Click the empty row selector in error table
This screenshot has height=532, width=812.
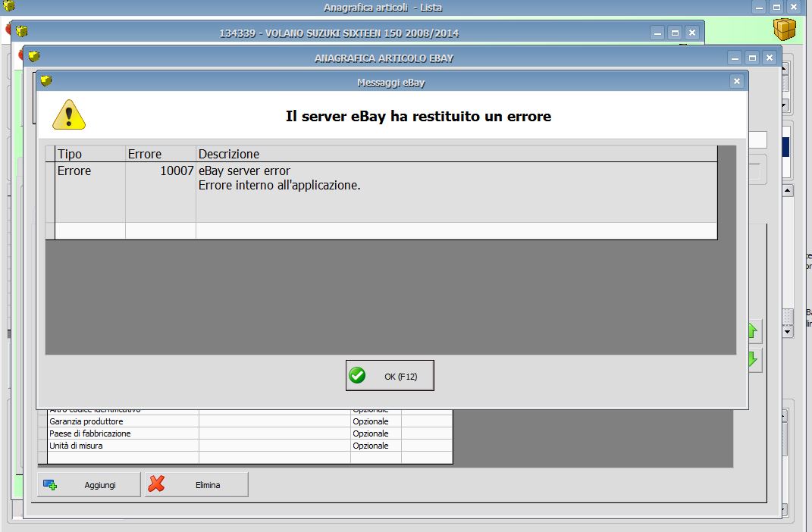[x=50, y=231]
